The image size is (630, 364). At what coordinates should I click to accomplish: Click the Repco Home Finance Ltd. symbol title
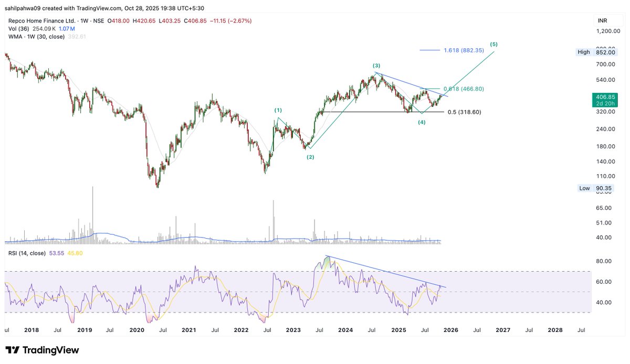(x=41, y=21)
